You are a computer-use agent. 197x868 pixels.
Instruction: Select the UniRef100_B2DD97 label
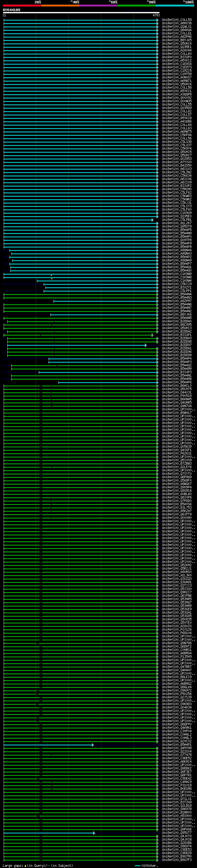177,345
